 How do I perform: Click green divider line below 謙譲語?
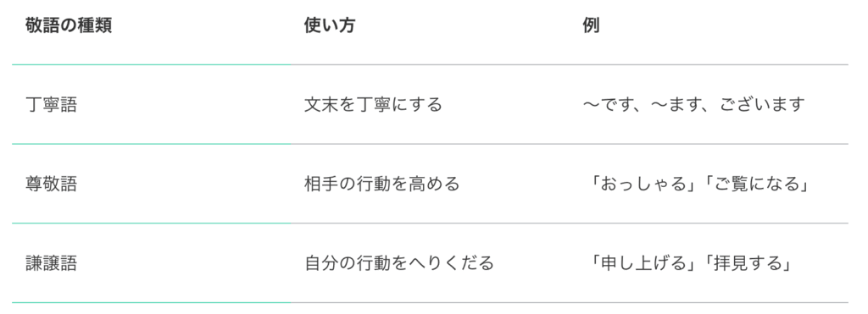tap(151, 302)
